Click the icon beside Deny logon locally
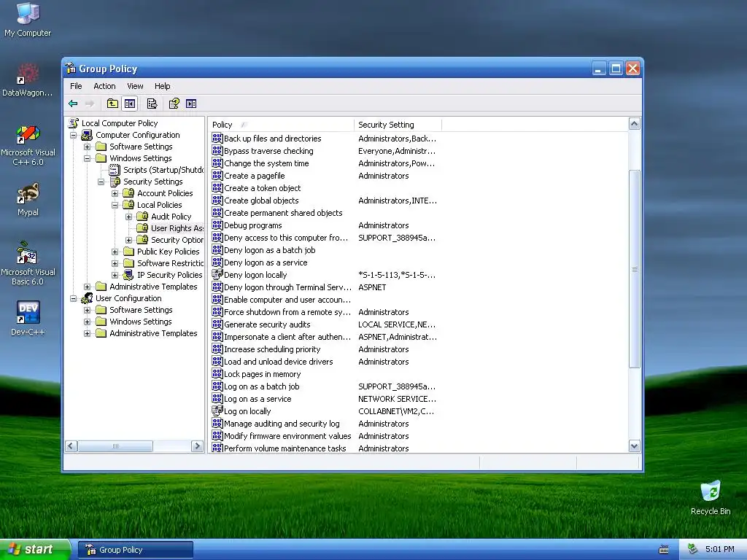This screenshot has height=560, width=747. point(217,275)
